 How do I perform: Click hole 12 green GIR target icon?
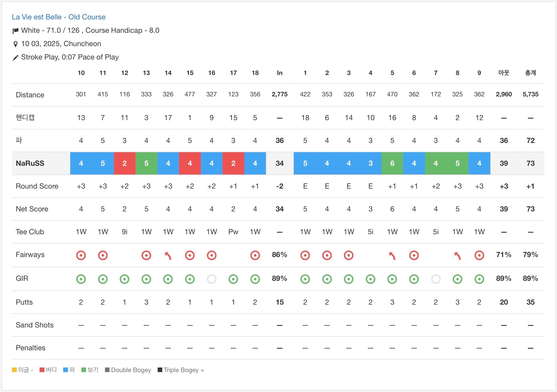(124, 279)
